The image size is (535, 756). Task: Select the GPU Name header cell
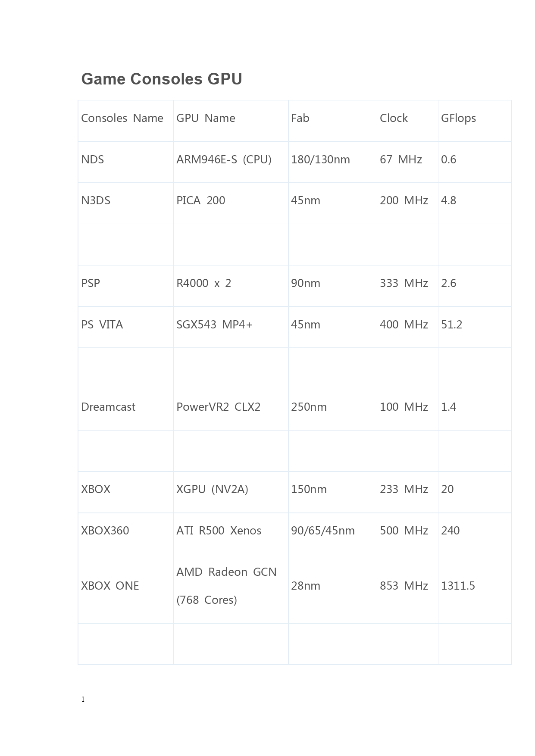point(231,121)
